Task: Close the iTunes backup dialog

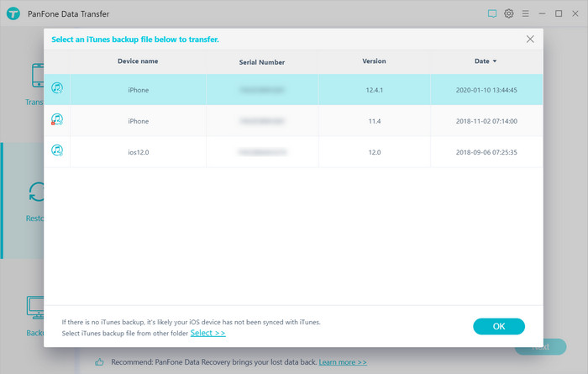Action: (530, 39)
